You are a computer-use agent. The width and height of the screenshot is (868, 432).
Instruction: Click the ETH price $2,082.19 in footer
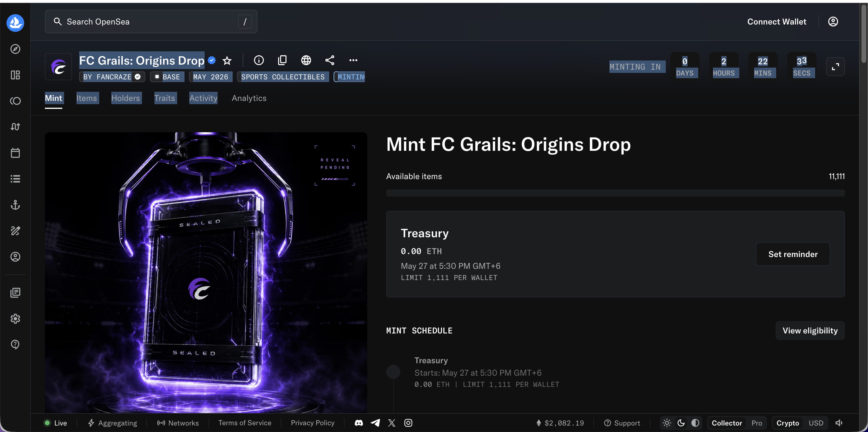tap(560, 423)
